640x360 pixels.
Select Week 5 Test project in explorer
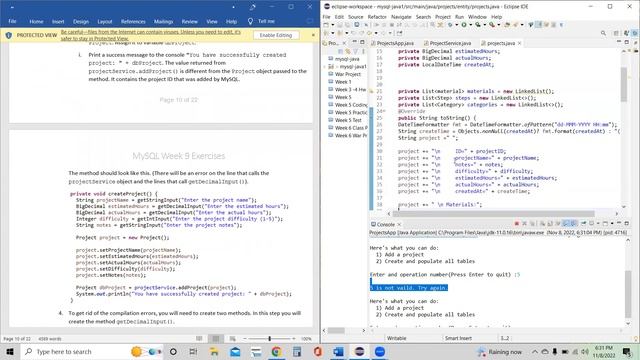click(x=348, y=120)
